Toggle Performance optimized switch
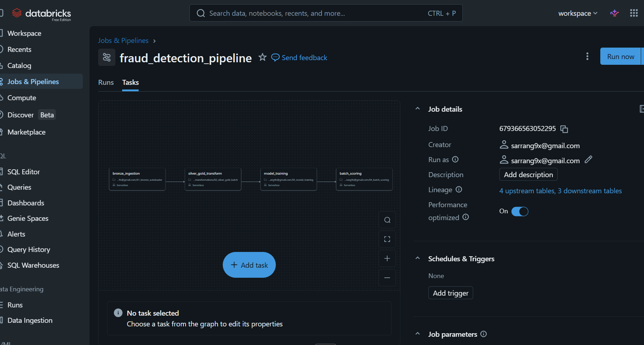 click(x=520, y=212)
